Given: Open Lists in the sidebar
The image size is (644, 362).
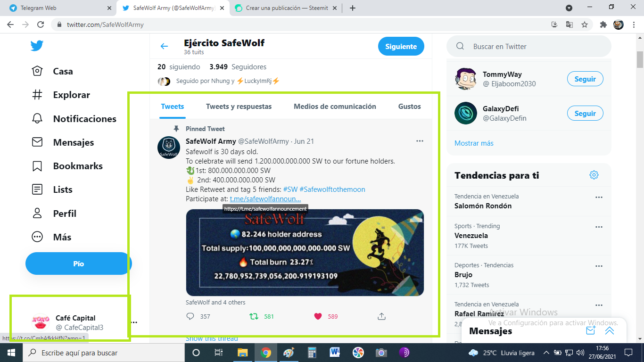Looking at the screenshot, I should pyautogui.click(x=52, y=189).
